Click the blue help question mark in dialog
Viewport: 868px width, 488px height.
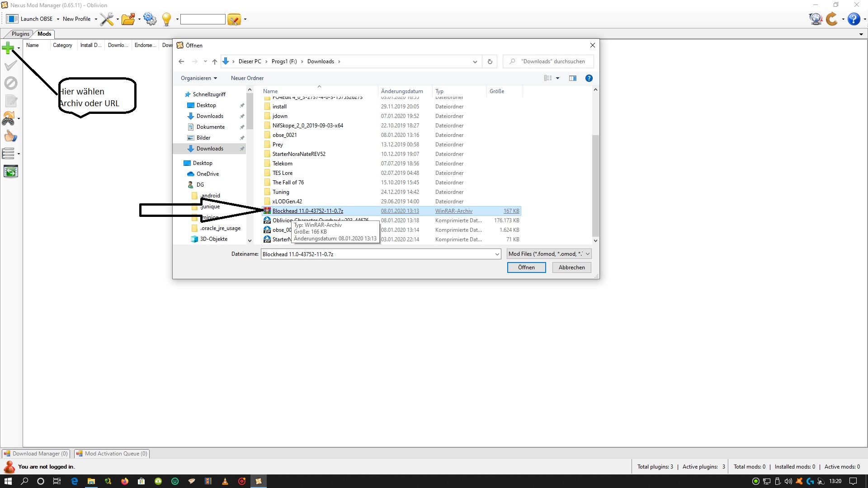[x=589, y=78]
